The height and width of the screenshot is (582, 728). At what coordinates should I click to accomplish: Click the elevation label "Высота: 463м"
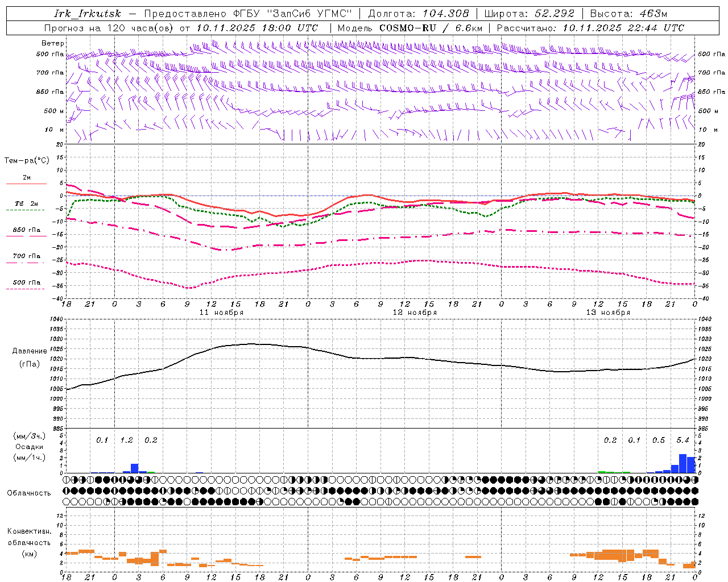[628, 14]
